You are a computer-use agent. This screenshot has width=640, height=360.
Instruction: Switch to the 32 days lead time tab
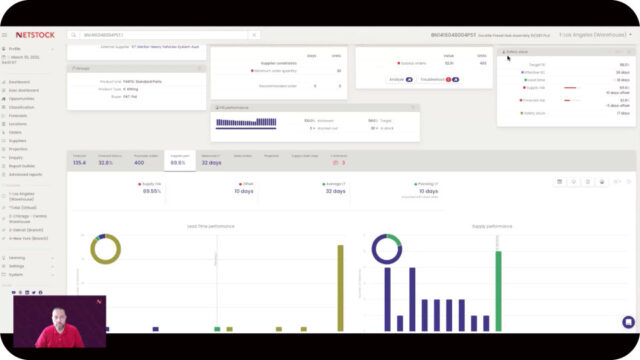[x=211, y=160]
